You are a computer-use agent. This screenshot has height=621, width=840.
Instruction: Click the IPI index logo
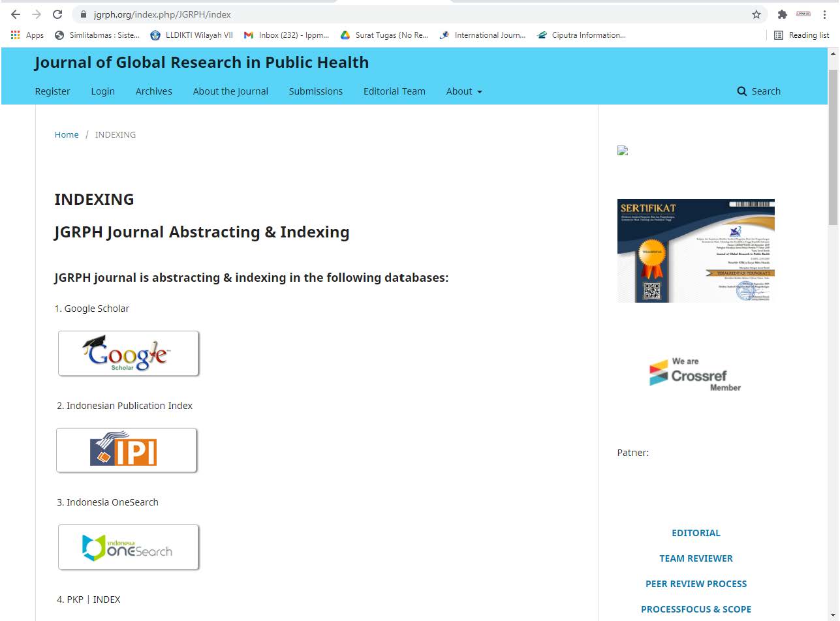[127, 450]
